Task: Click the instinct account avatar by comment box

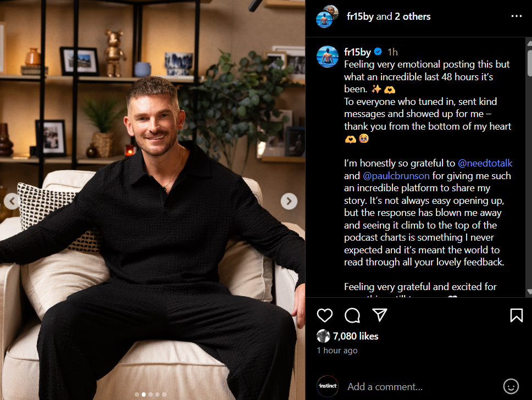Action: click(328, 386)
